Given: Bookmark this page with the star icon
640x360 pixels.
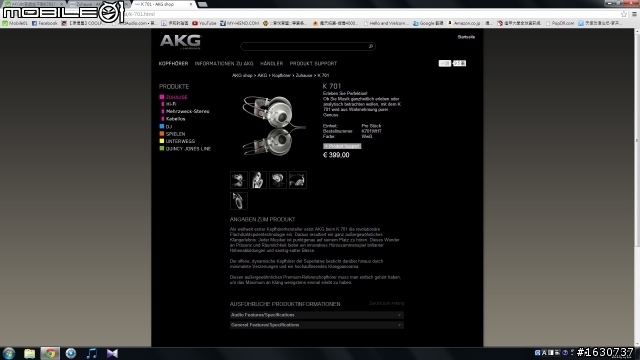Looking at the screenshot, I should coord(624,14).
